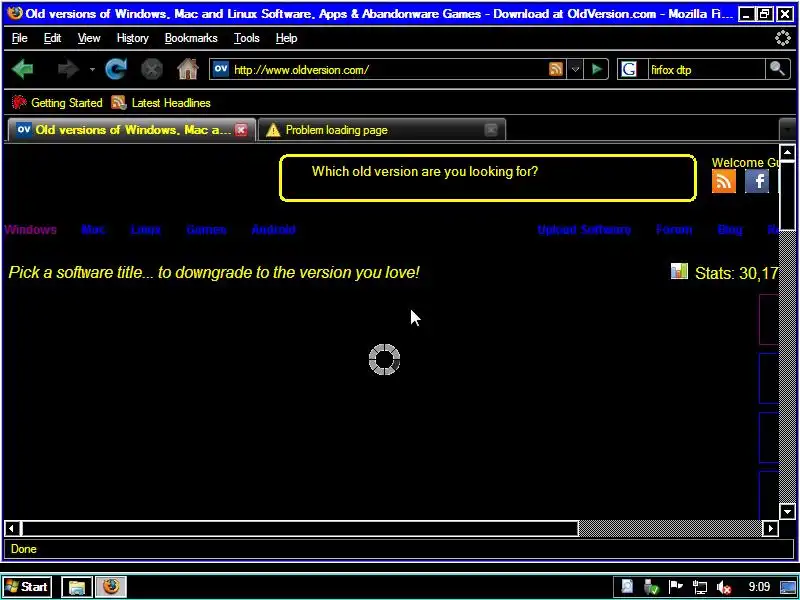This screenshot has height=600, width=800.
Task: Click the RSS feed icon in address bar
Action: coord(556,69)
